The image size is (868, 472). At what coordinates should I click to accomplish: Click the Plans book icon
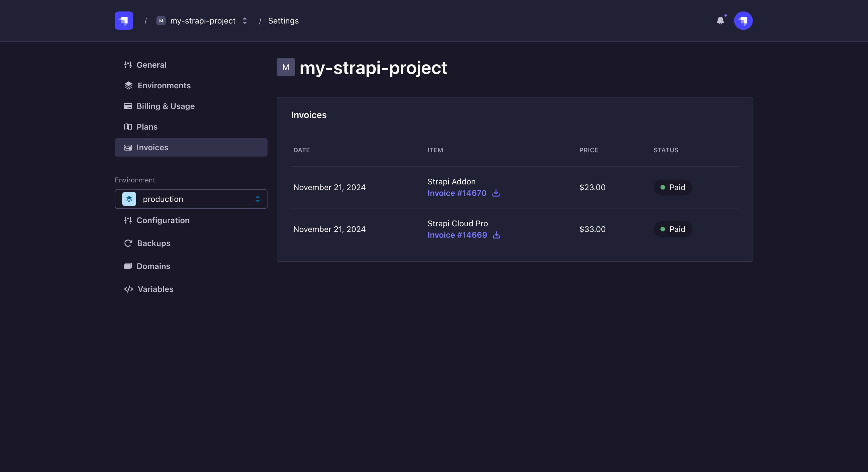[128, 127]
